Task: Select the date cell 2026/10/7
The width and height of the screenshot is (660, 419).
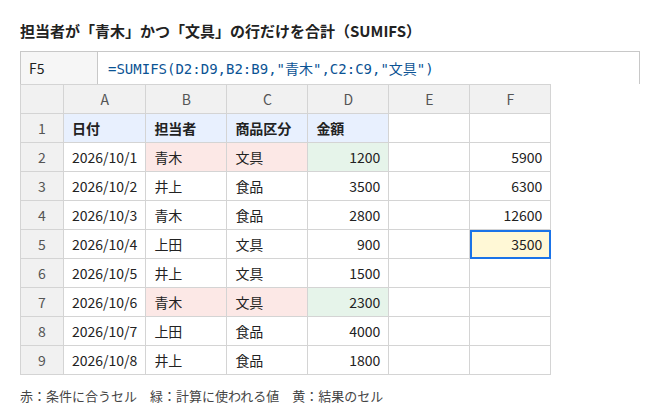Action: [x=104, y=332]
